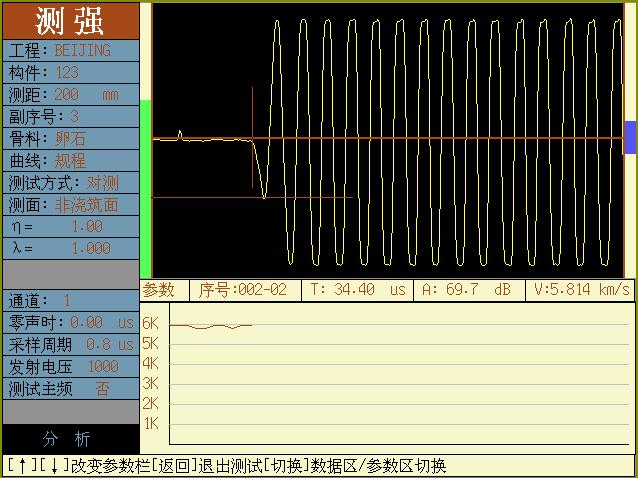The height and width of the screenshot is (478, 638).
Task: Change the 发射电压 1000 setting
Action: (69, 366)
